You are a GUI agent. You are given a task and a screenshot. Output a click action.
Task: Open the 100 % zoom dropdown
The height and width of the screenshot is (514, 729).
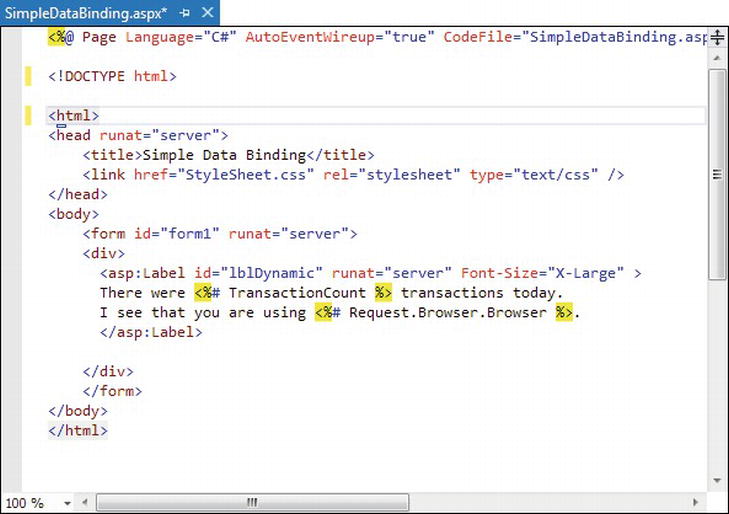click(x=68, y=503)
